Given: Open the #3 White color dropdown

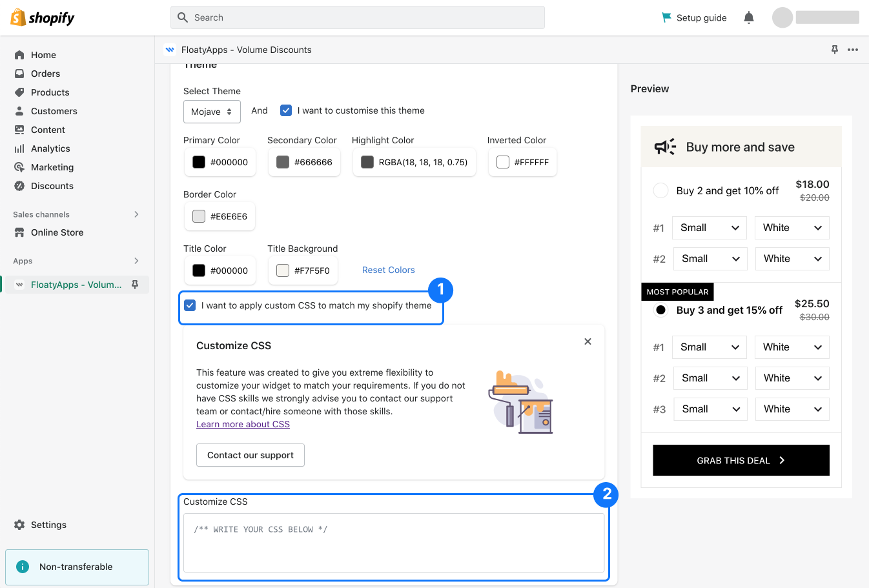Looking at the screenshot, I should (792, 409).
